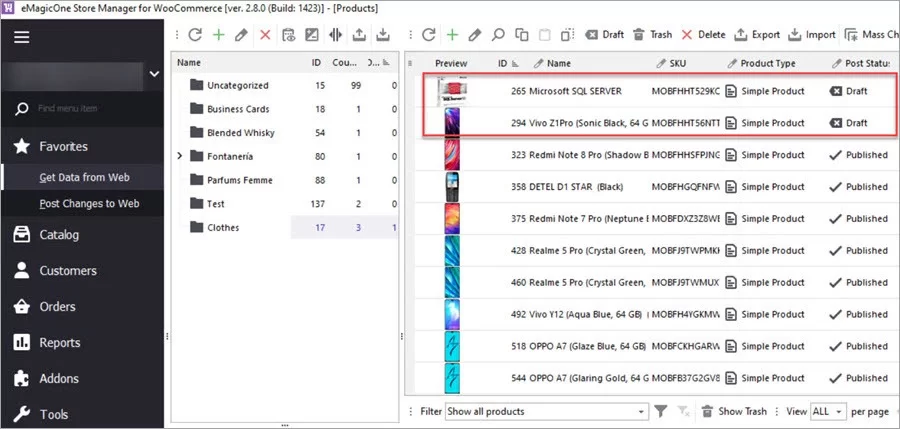Open the hamburger menu in sidebar

(x=22, y=36)
